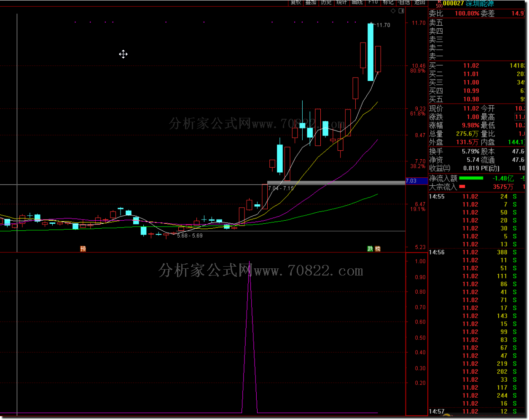Click the 返回 back button
This screenshot has width=529, height=420.
(419, 3)
